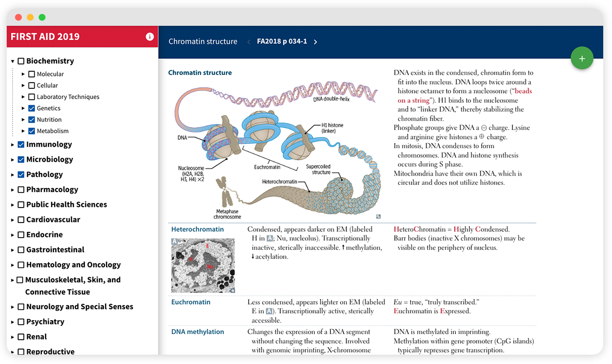This screenshot has width=612, height=364.
Task: Uncheck the Genetics checkbox
Action: [32, 108]
